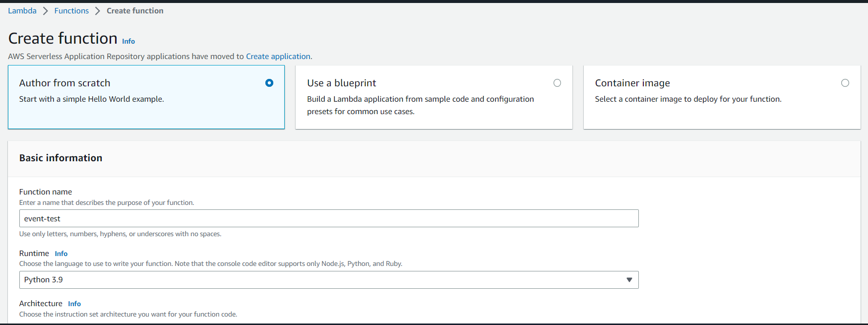Click the Architecture label
Screen dimensions: 868x325
(41, 304)
